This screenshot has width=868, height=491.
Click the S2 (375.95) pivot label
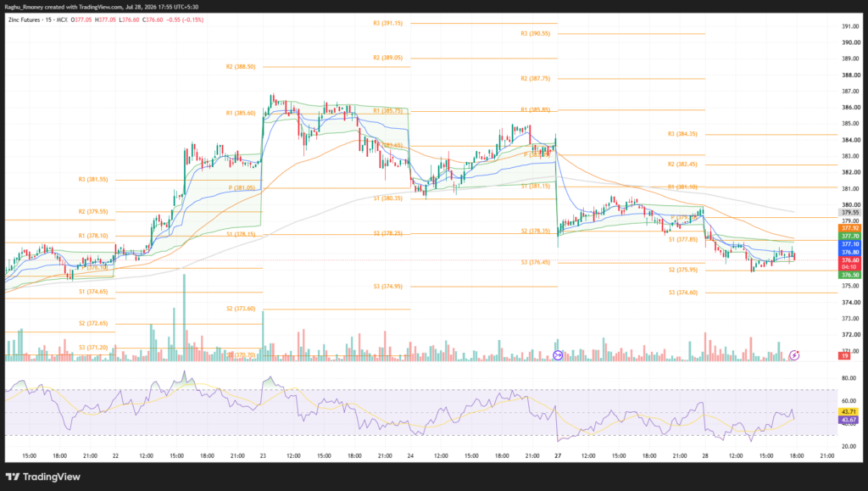(x=682, y=271)
